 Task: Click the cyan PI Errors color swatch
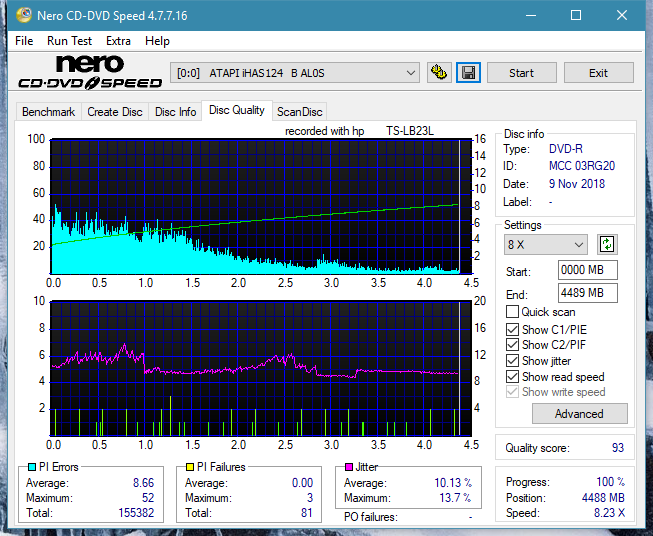tap(31, 467)
